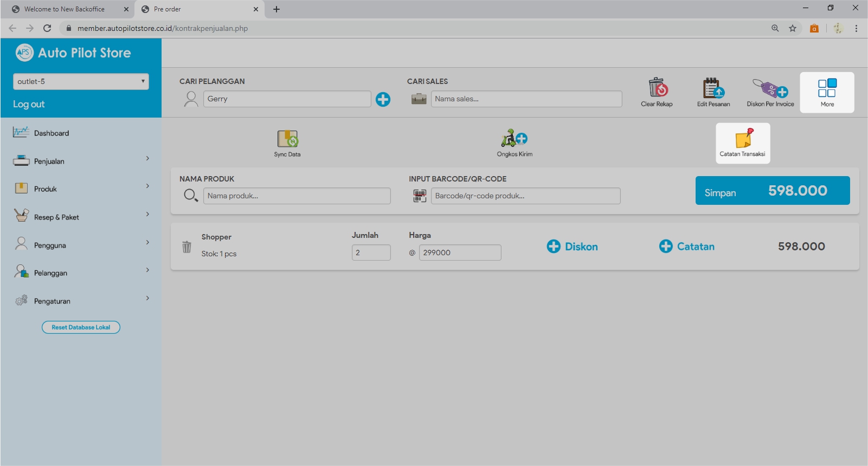Click the Diskon Per Invoice tag icon
Image resolution: width=868 pixels, height=466 pixels.
click(770, 88)
